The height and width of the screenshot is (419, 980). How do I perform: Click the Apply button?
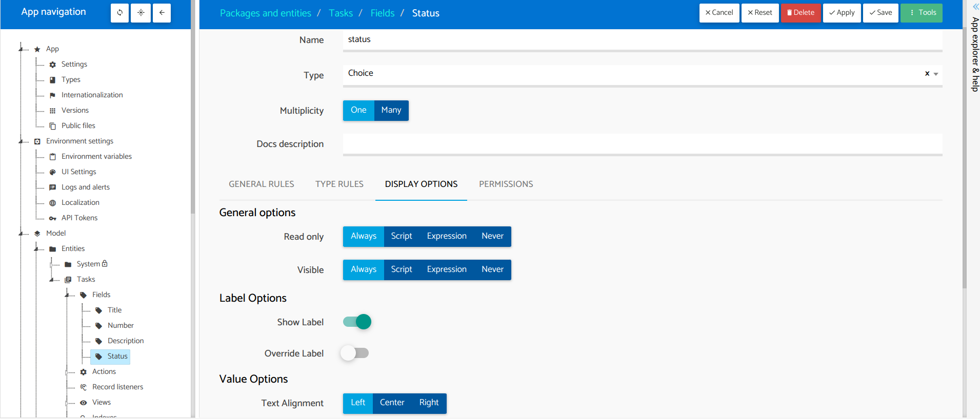coord(842,13)
